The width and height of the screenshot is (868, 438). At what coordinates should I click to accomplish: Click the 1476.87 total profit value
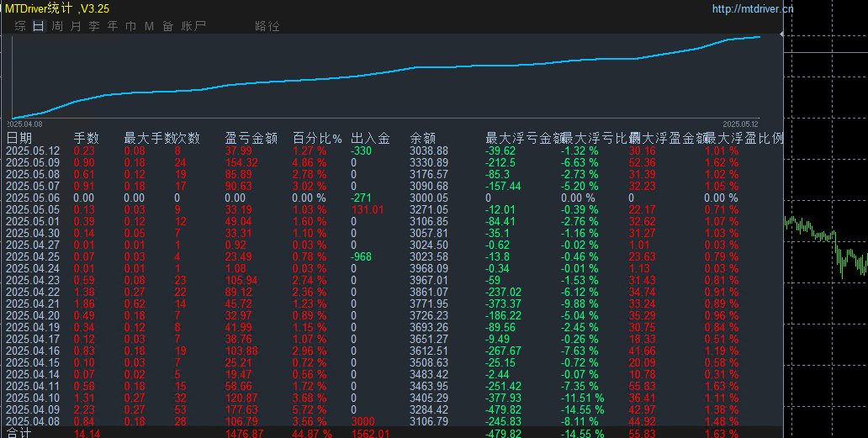(x=244, y=433)
